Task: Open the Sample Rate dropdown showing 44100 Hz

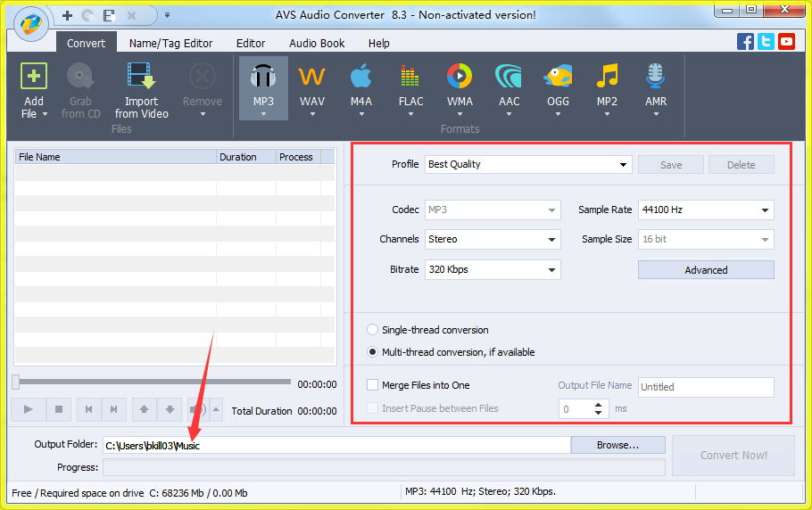Action: point(706,210)
